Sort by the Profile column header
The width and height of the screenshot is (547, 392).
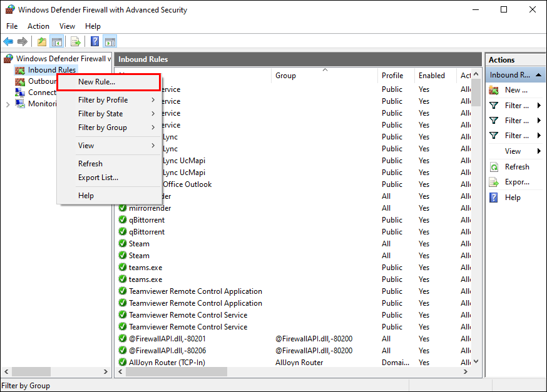coord(396,76)
